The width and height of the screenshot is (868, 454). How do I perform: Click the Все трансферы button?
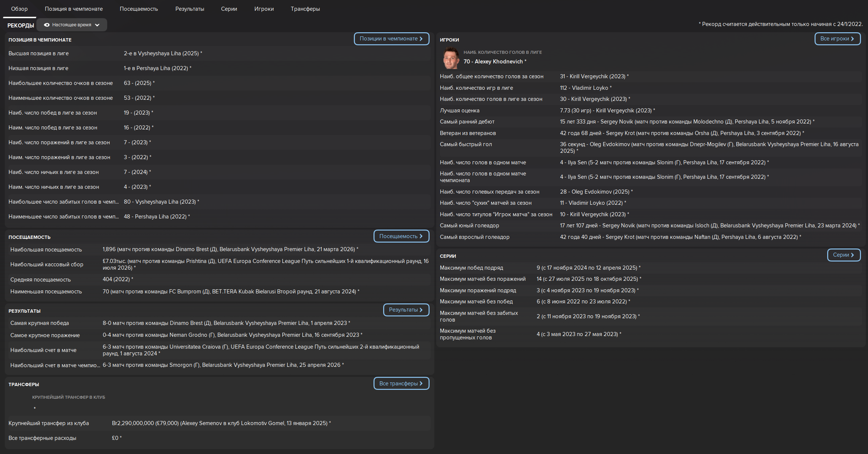click(x=401, y=384)
